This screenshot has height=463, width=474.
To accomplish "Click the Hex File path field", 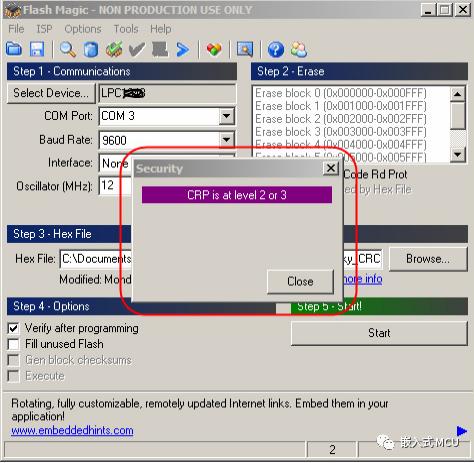I will (x=221, y=259).
